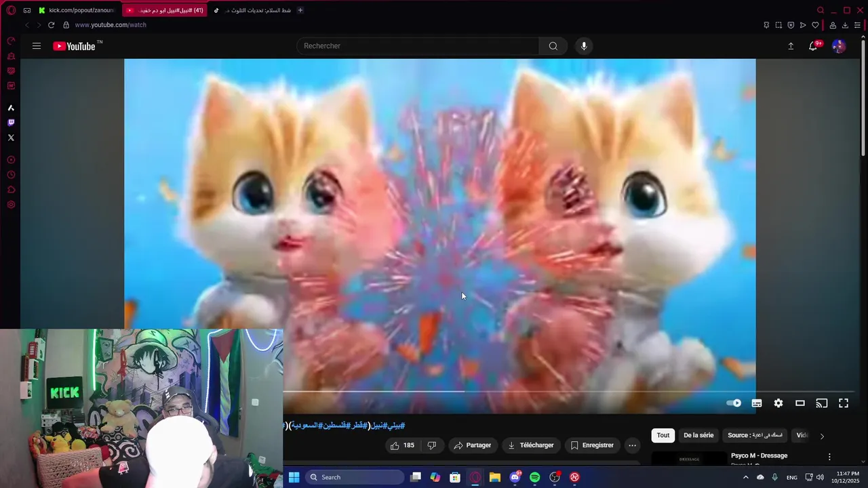The width and height of the screenshot is (868, 488).
Task: Open the Opera sidebar settings gear
Action: (11, 205)
